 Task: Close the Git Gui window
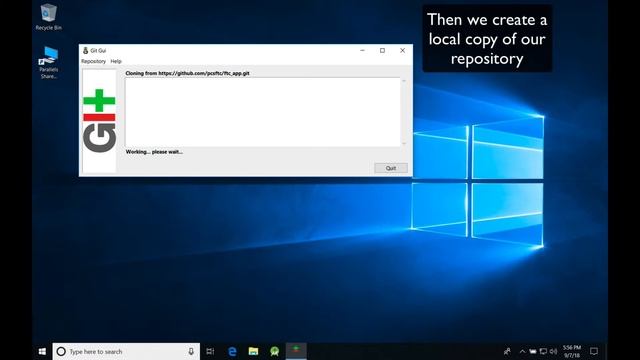(x=402, y=51)
